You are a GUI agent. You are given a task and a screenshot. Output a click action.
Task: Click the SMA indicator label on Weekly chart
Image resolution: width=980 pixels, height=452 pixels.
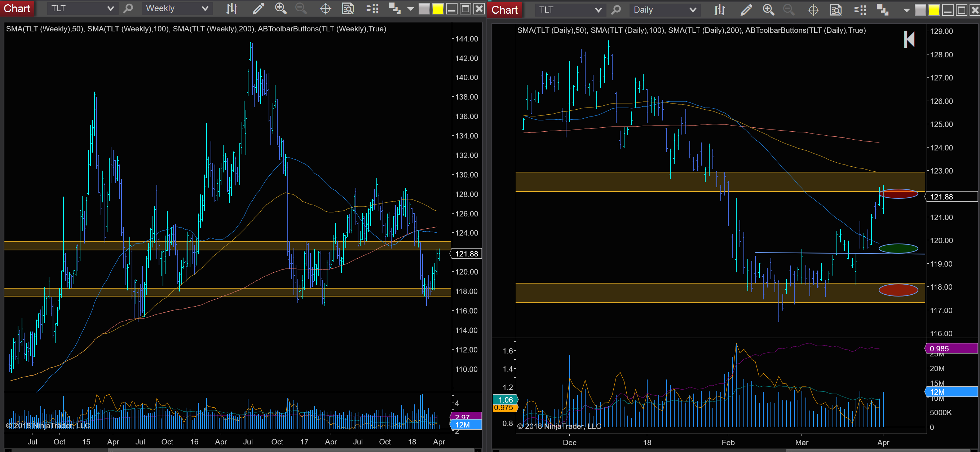click(x=196, y=29)
